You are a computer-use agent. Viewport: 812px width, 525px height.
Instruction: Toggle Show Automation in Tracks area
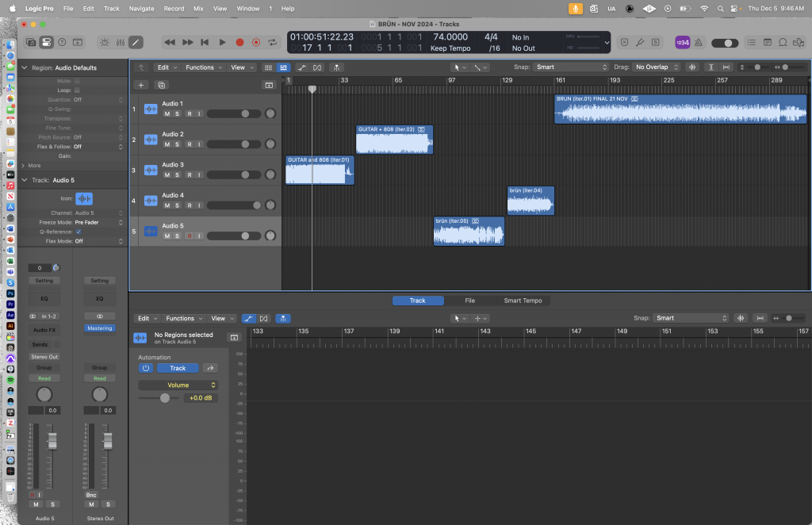coord(302,67)
